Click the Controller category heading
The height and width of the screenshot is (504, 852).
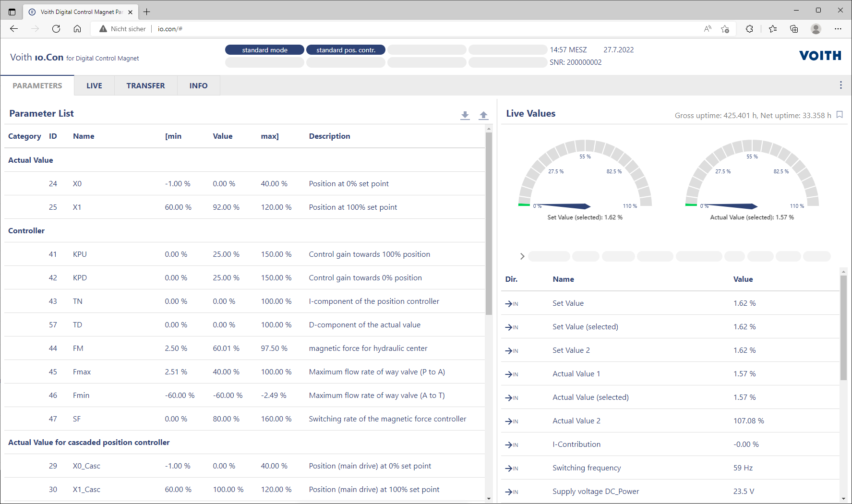(x=26, y=231)
